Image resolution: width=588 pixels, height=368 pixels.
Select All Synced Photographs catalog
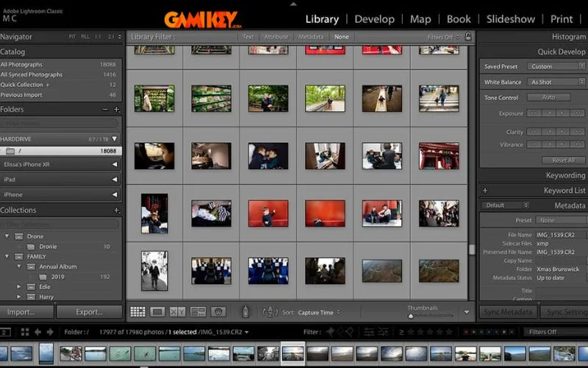click(60, 75)
